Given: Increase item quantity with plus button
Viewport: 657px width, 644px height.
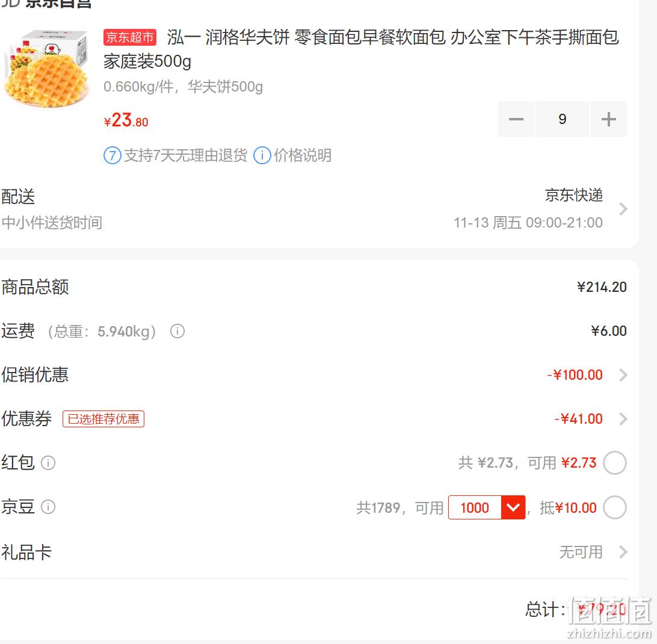Looking at the screenshot, I should tap(608, 119).
